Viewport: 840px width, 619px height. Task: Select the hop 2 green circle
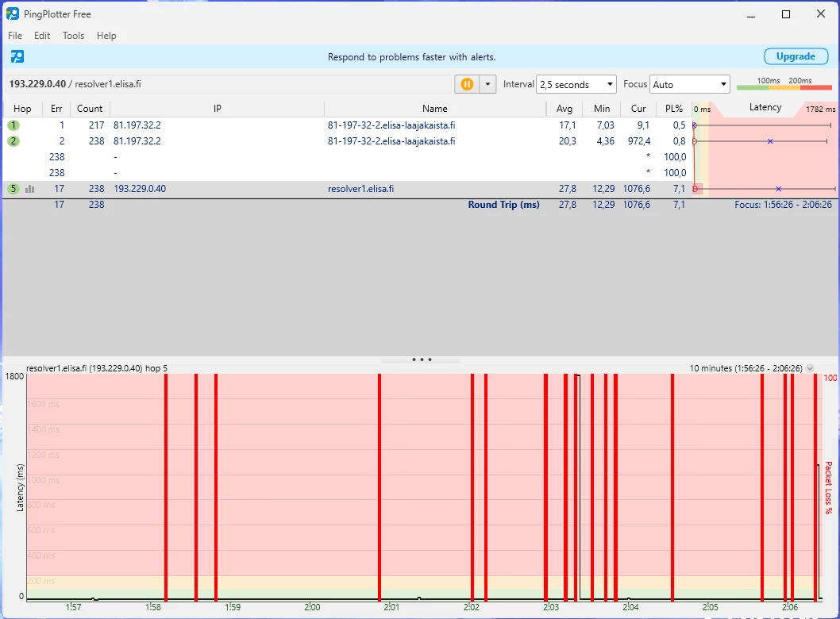[x=13, y=141]
